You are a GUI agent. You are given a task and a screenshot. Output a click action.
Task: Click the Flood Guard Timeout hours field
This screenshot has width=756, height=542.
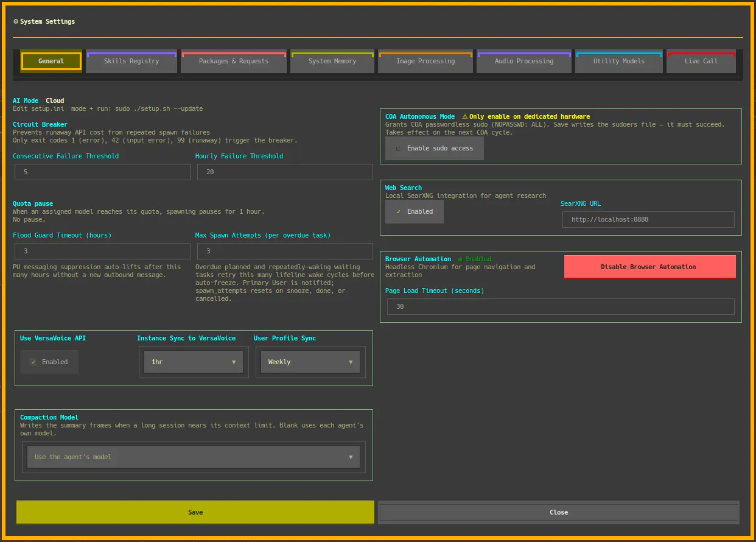click(x=103, y=251)
